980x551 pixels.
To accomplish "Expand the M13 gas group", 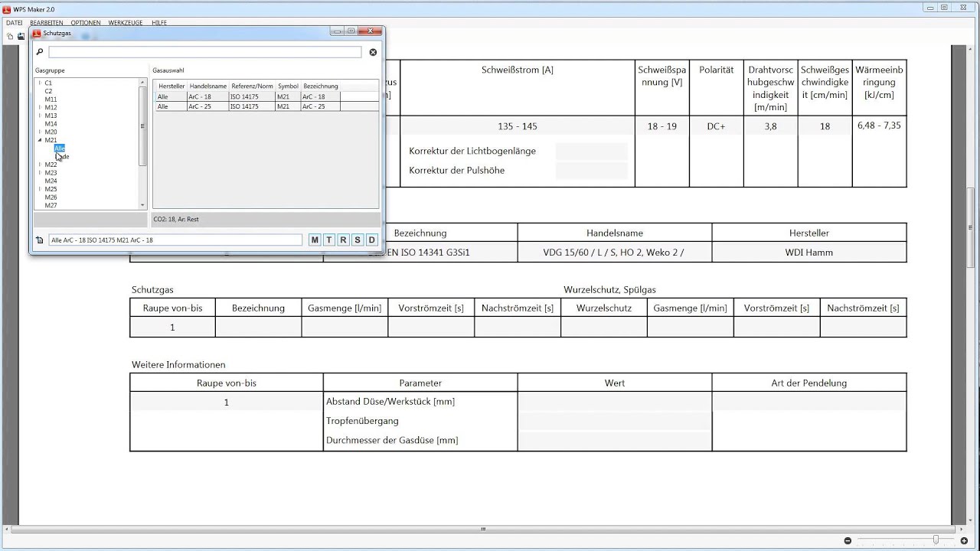I will 40,116.
